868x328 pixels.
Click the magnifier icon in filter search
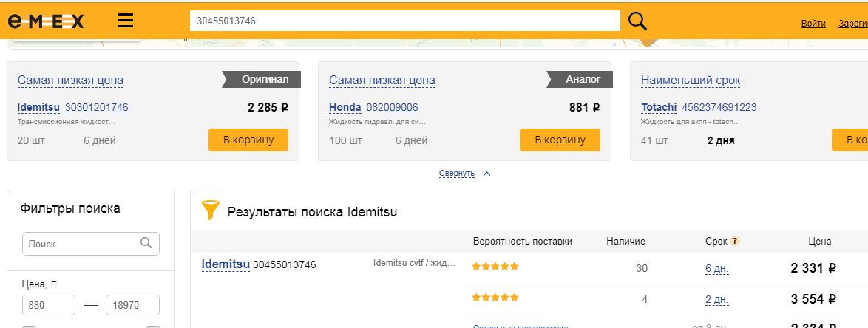[x=146, y=243]
